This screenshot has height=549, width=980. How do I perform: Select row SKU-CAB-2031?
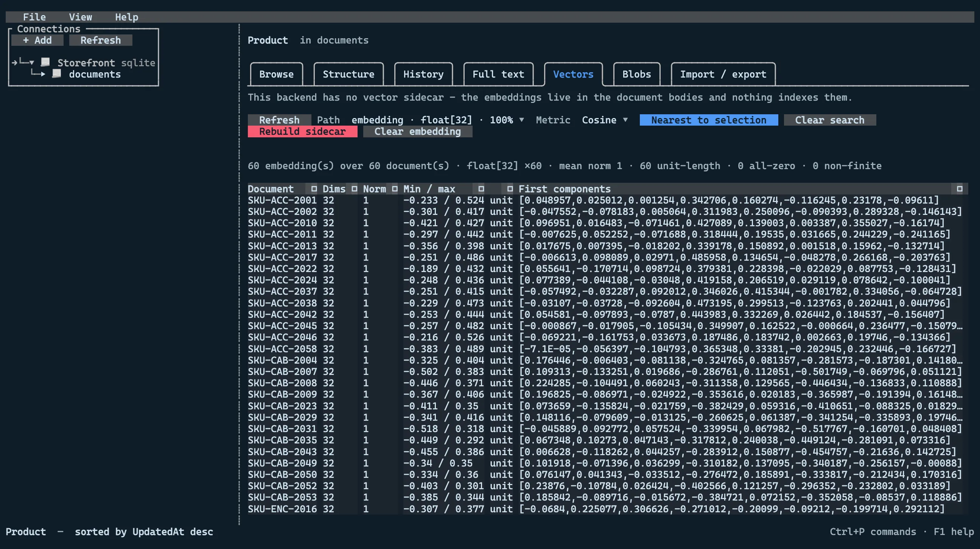coord(608,429)
